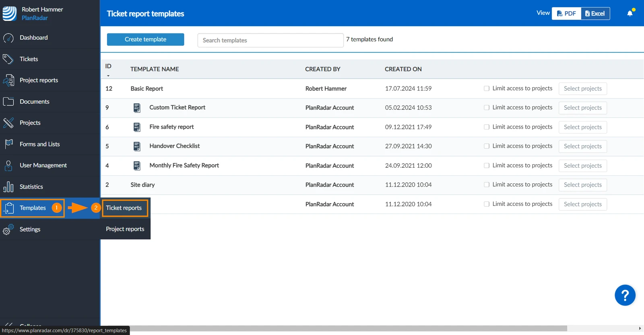The width and height of the screenshot is (644, 335).
Task: Click the Tickets tag icon in sidebar
Action: (8, 59)
